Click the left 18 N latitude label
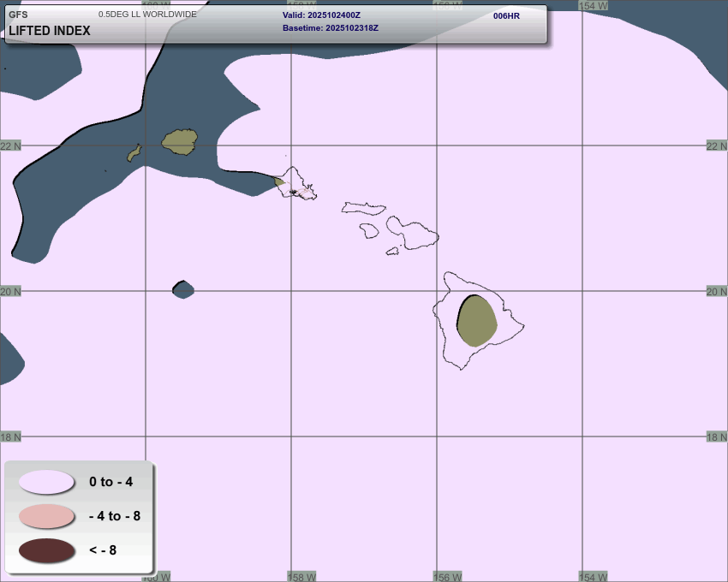 point(10,436)
